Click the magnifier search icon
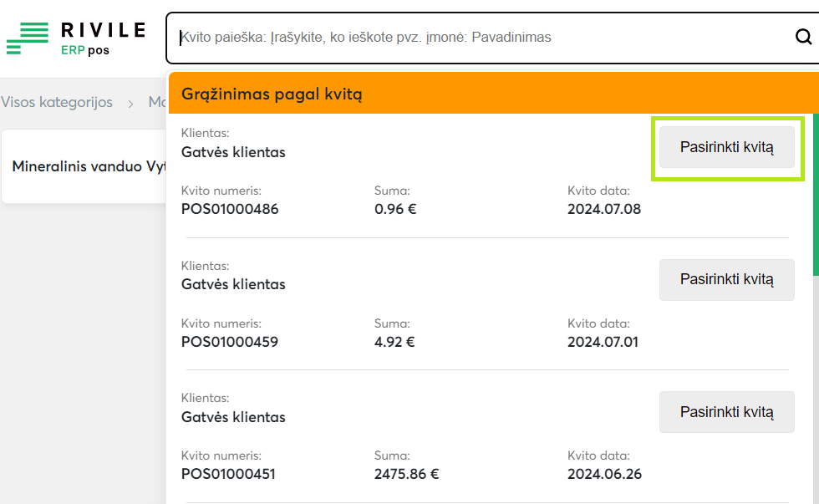Image resolution: width=819 pixels, height=504 pixels. click(803, 37)
